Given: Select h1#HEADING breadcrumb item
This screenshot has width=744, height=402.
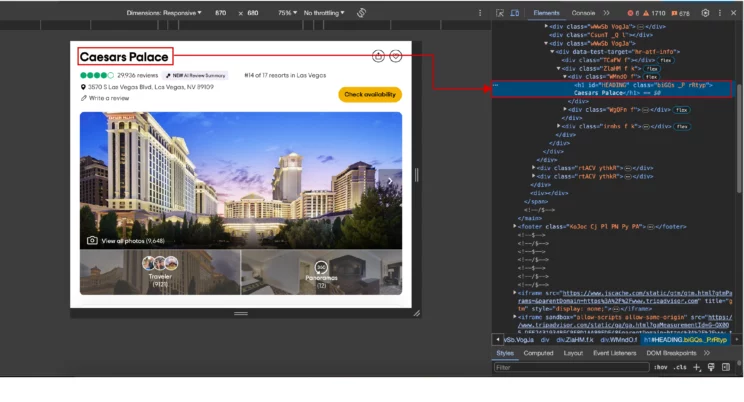Looking at the screenshot, I should [685, 340].
